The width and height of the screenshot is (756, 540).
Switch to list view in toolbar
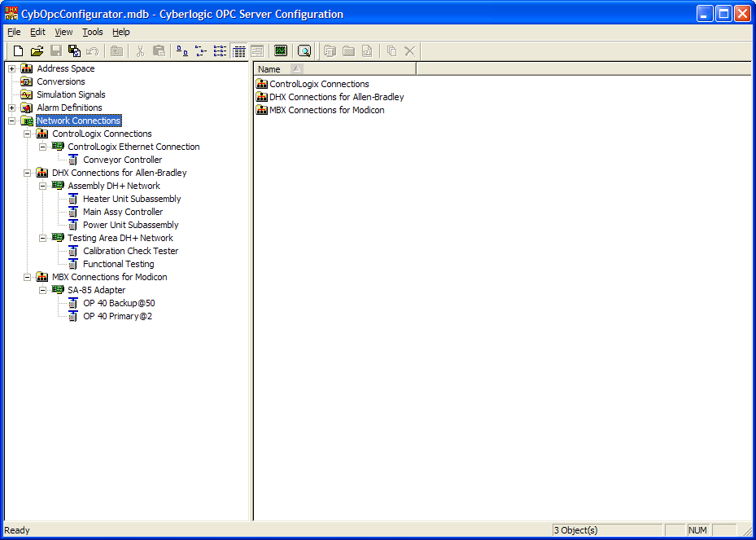coord(220,50)
